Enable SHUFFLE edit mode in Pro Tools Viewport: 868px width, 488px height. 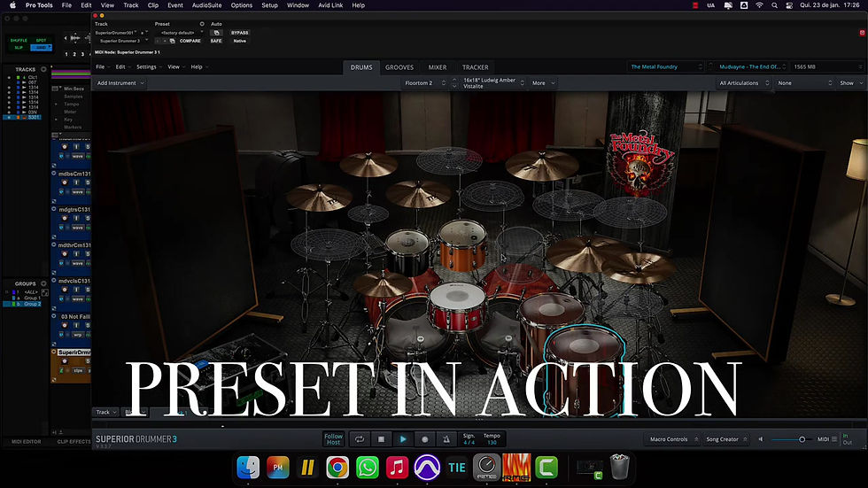coord(19,41)
